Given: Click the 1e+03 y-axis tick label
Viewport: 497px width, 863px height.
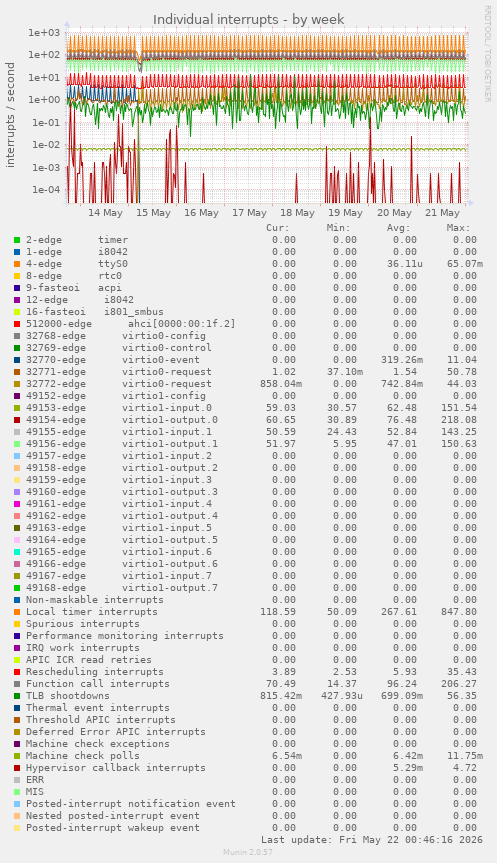Looking at the screenshot, I should pos(43,32).
